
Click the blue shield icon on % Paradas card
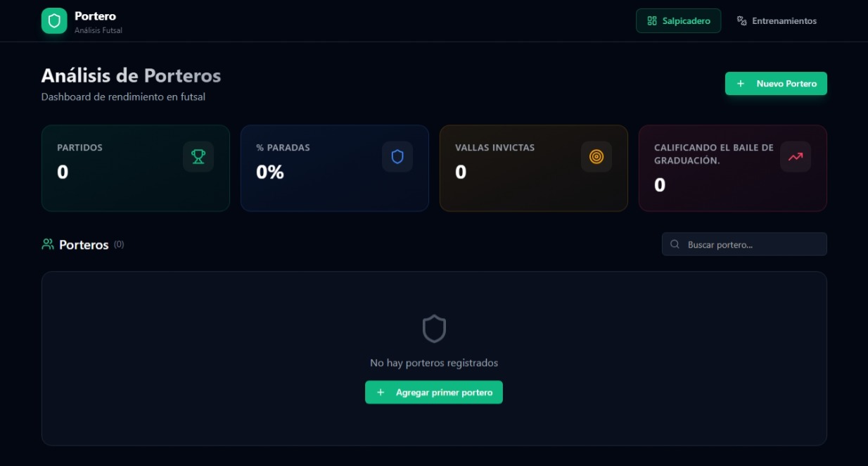coord(397,156)
